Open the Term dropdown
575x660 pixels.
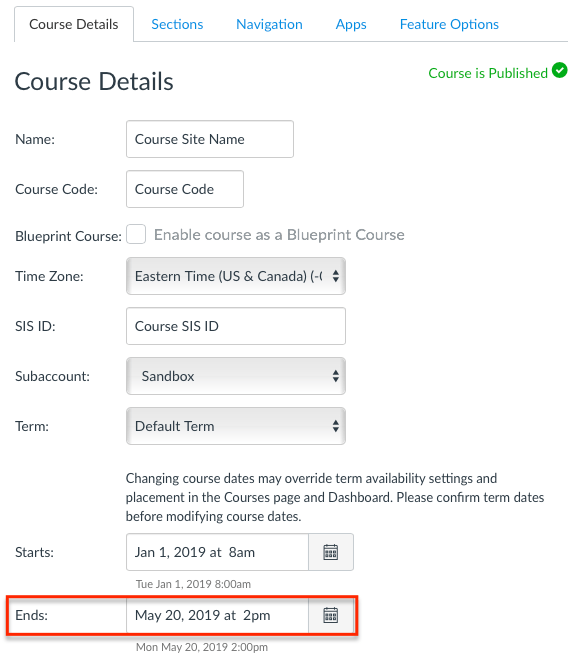[236, 426]
